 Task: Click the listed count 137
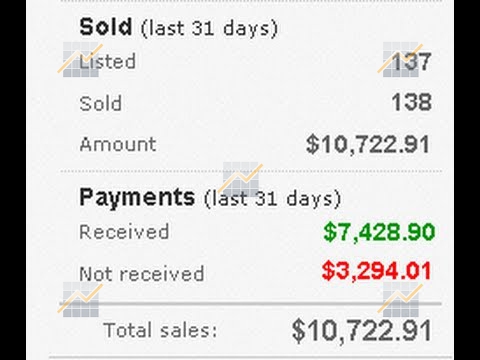click(411, 62)
